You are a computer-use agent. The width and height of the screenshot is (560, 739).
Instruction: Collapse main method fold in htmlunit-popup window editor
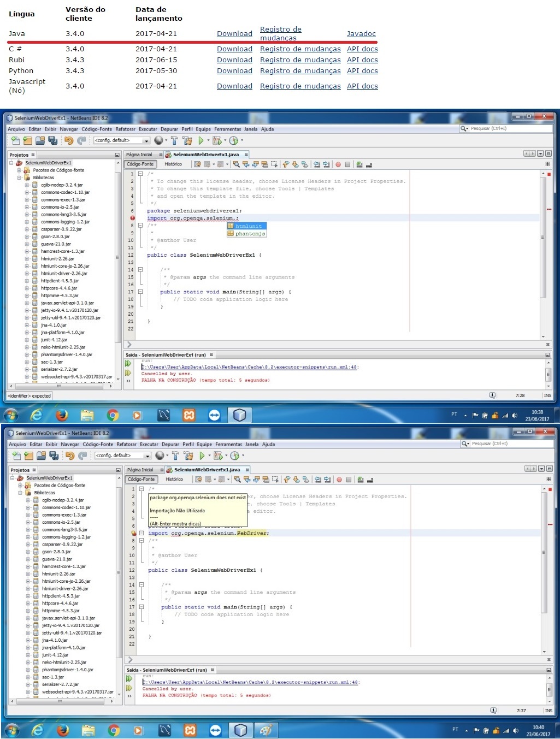(x=140, y=292)
